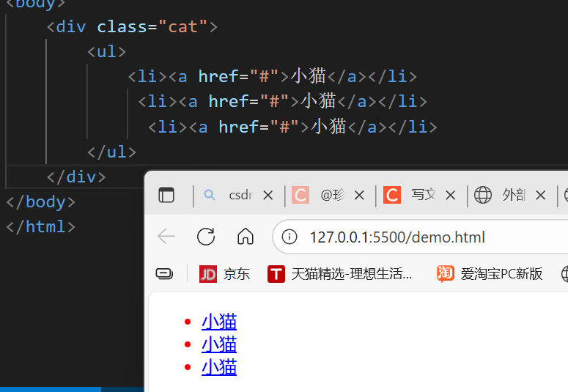Image resolution: width=568 pixels, height=392 pixels.
Task: Open the favorites bar icon left of 京东
Action: 164,273
